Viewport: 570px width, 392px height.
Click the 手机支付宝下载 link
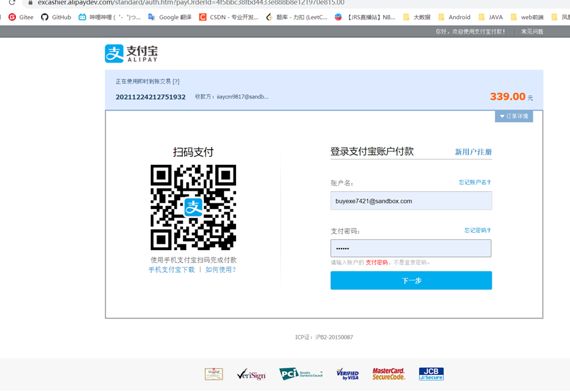171,270
